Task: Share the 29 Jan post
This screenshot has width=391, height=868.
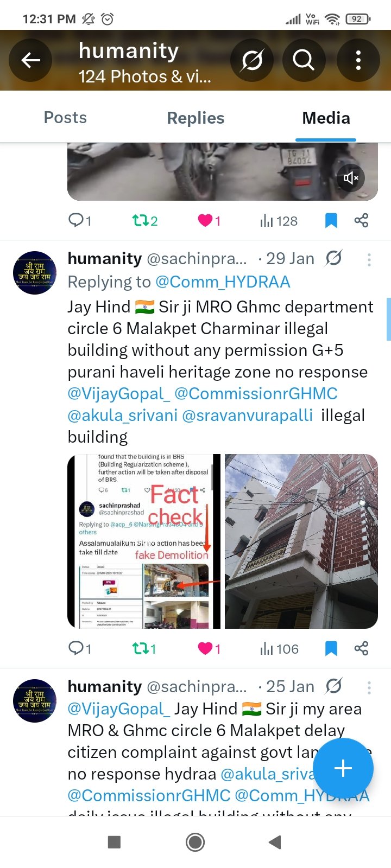Action: click(361, 649)
